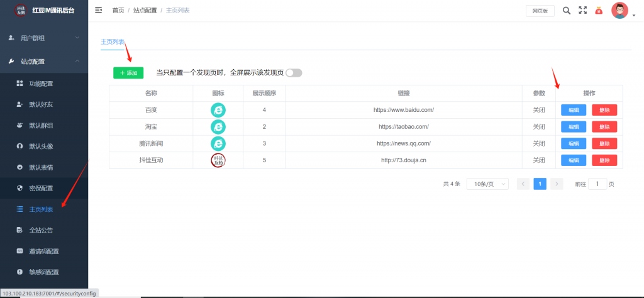644x298 pixels.
Task: Click the 抖佳互动 row logo icon
Action: 218,160
